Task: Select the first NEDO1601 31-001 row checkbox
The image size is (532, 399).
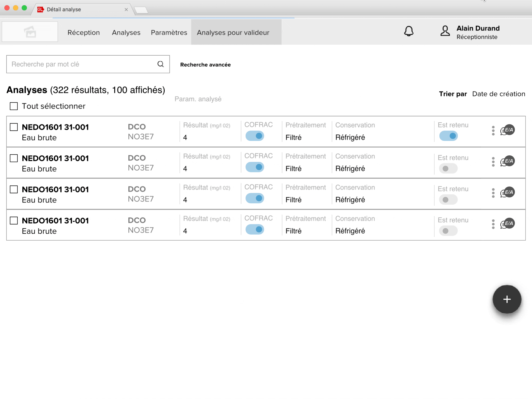Action: tap(14, 127)
